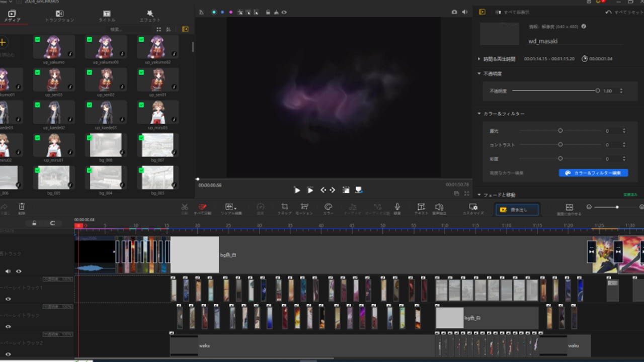Toggle green checkbox on up_sei02 thumbnail
644x362 pixels.
point(89,72)
